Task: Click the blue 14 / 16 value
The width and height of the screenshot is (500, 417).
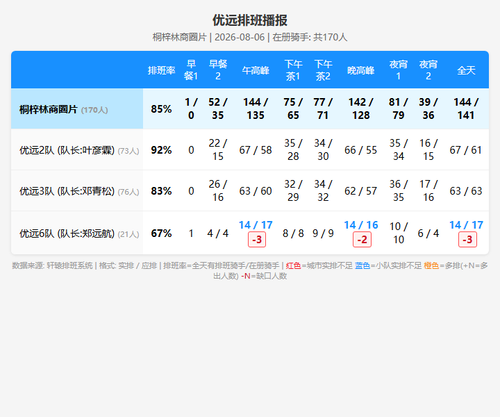Action: (x=361, y=225)
